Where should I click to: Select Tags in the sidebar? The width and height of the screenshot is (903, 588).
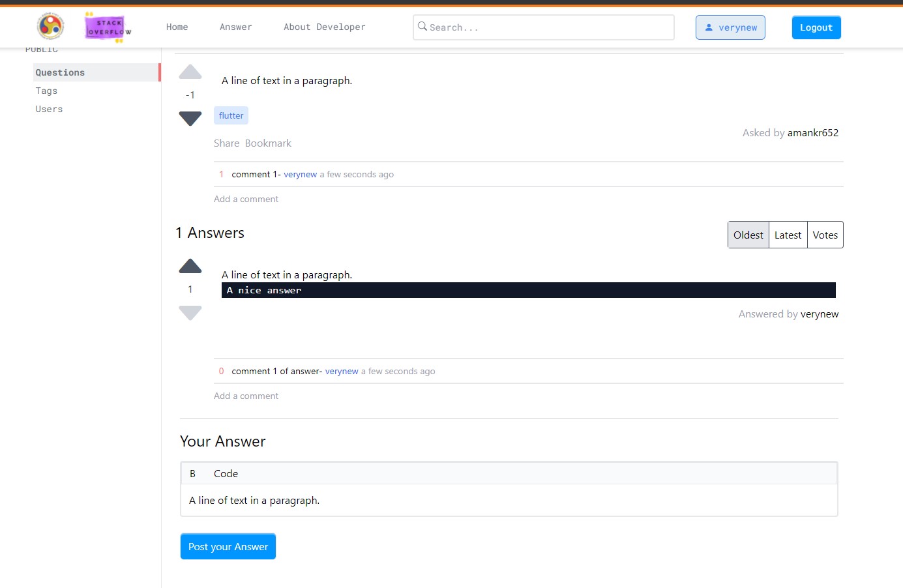pos(46,91)
